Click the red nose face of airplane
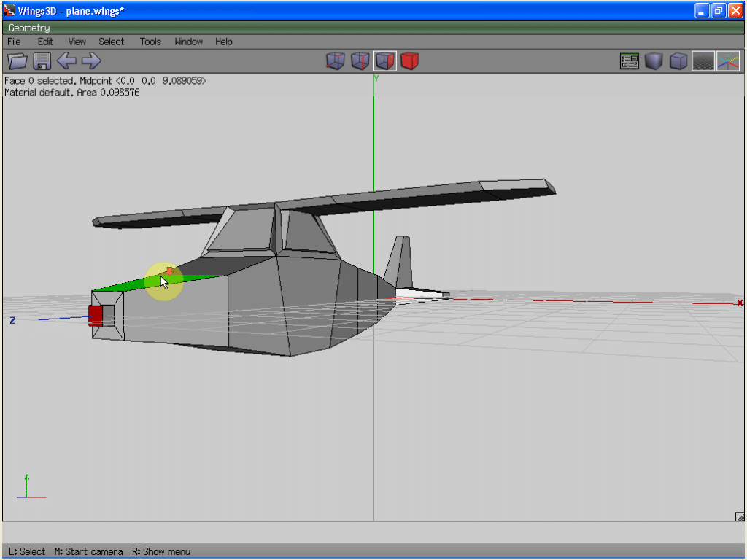This screenshot has height=560, width=747. coord(96,315)
